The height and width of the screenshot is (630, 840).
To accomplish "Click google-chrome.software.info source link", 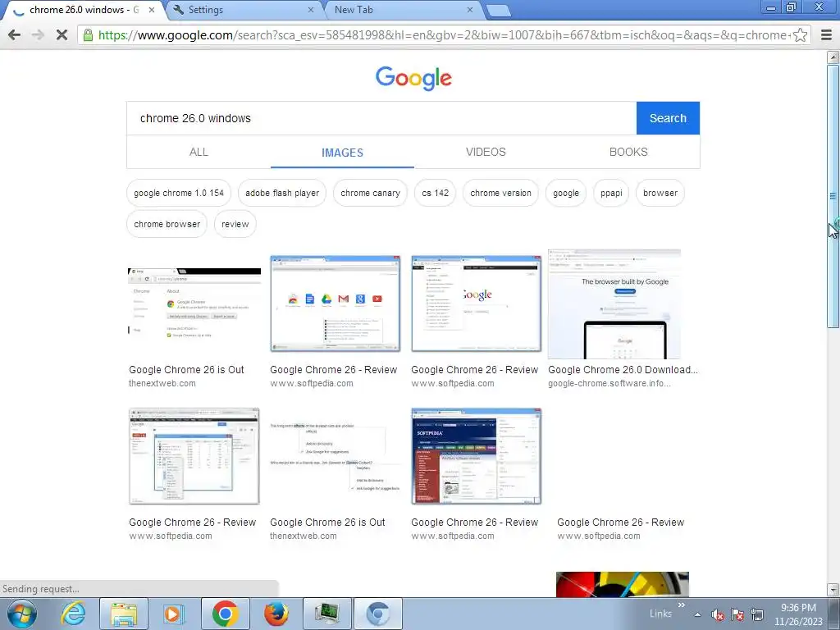I will coord(609,384).
